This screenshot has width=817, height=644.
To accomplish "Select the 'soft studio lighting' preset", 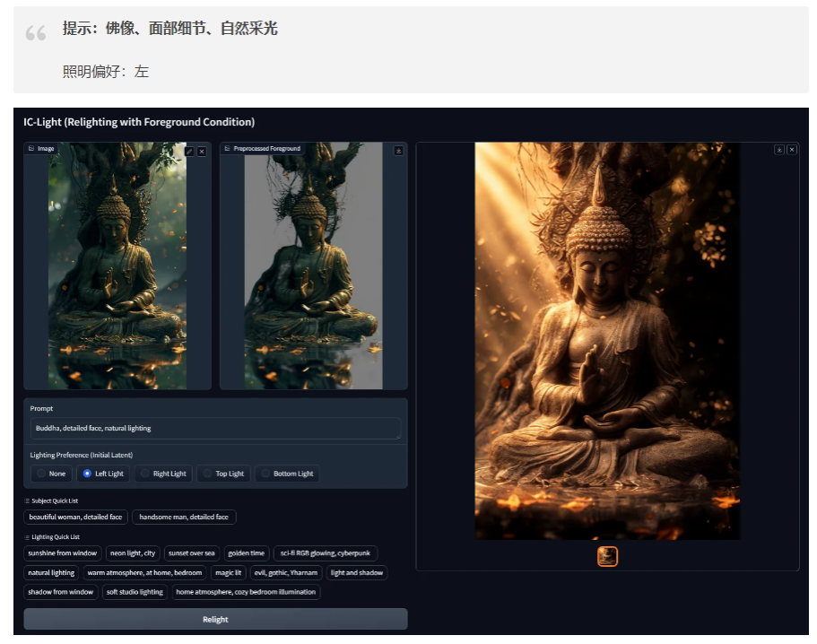I will click(x=135, y=592).
